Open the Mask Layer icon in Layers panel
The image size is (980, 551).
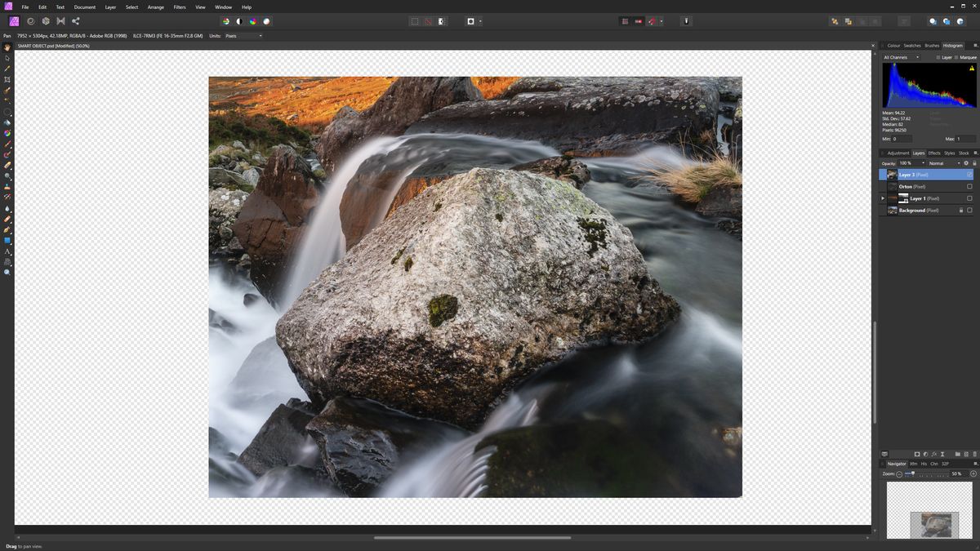point(918,454)
